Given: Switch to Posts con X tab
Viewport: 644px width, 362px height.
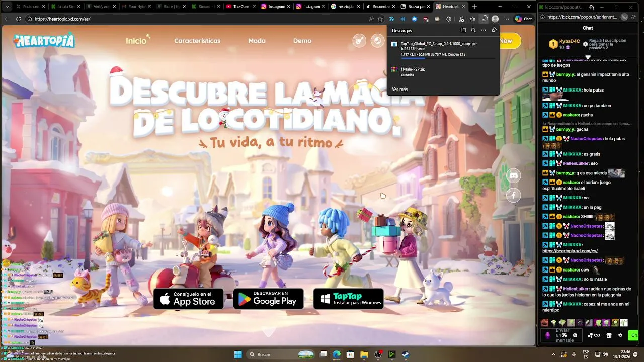Looking at the screenshot, I should point(31,7).
